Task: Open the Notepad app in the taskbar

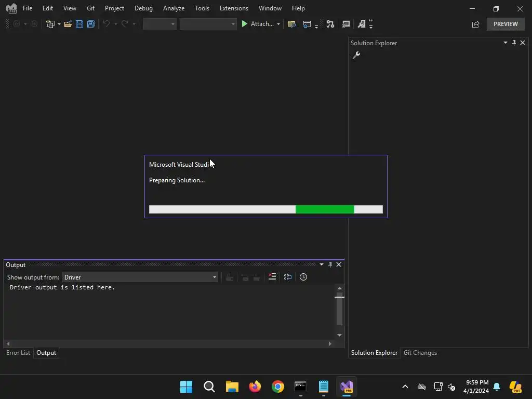Action: (x=324, y=387)
